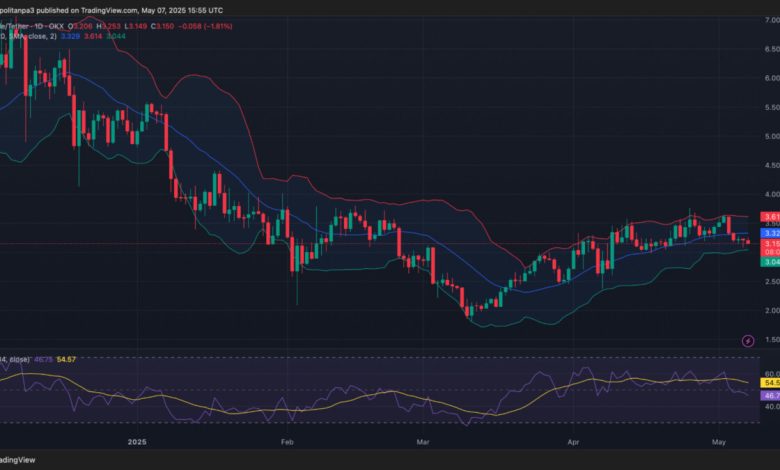Click the Close value 3.150
780x470 pixels.
(163, 26)
